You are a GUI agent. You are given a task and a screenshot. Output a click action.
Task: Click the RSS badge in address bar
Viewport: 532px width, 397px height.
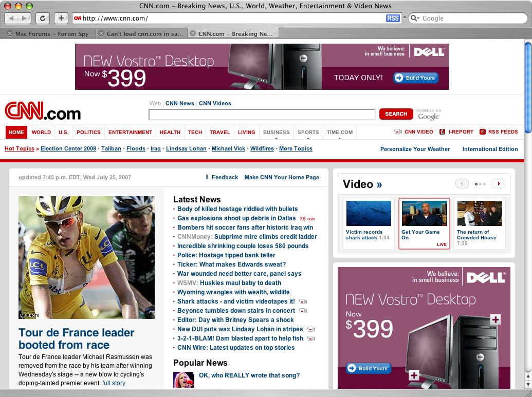point(393,18)
